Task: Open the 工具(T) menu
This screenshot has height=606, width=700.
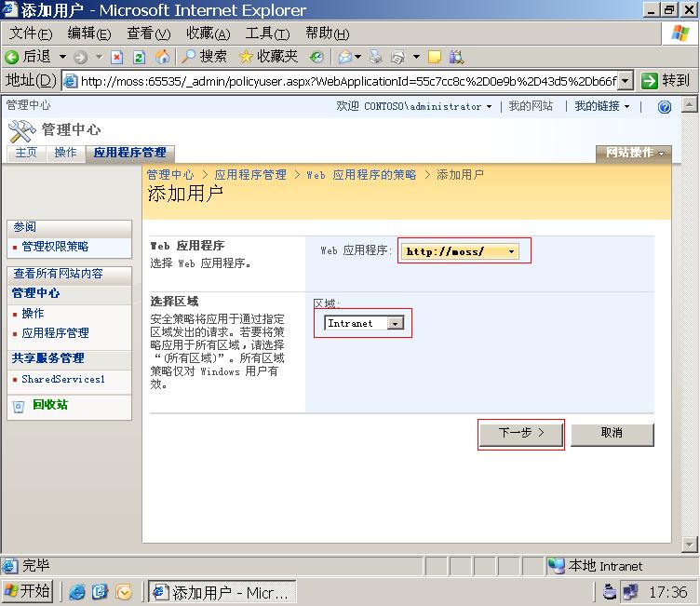Action: click(x=267, y=34)
